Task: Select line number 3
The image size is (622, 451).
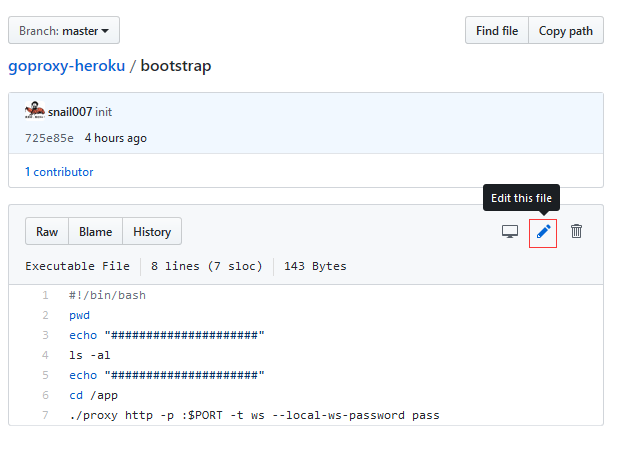Action: click(45, 335)
